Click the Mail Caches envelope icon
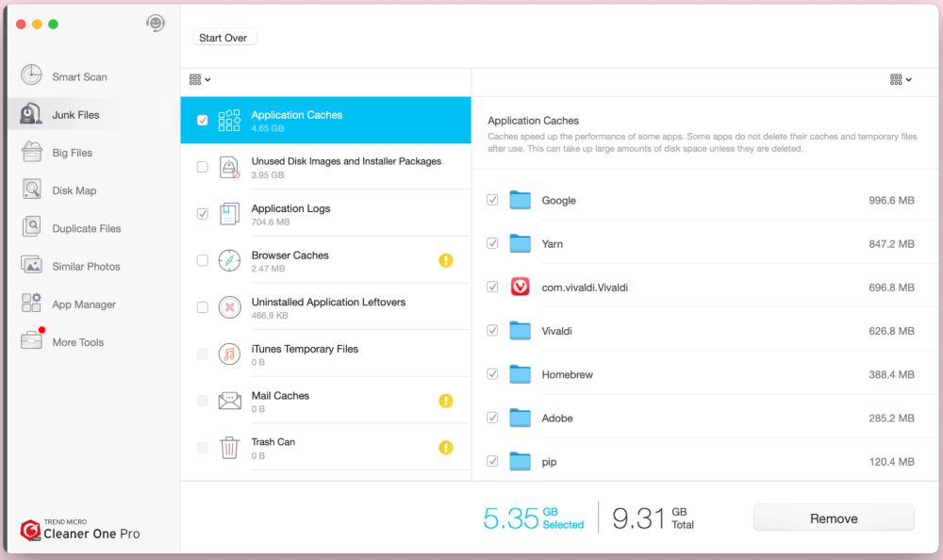The width and height of the screenshot is (943, 560). coord(229,401)
